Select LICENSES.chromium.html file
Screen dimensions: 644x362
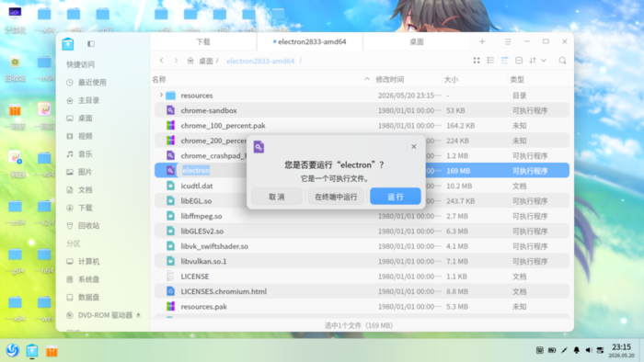click(x=362, y=291)
